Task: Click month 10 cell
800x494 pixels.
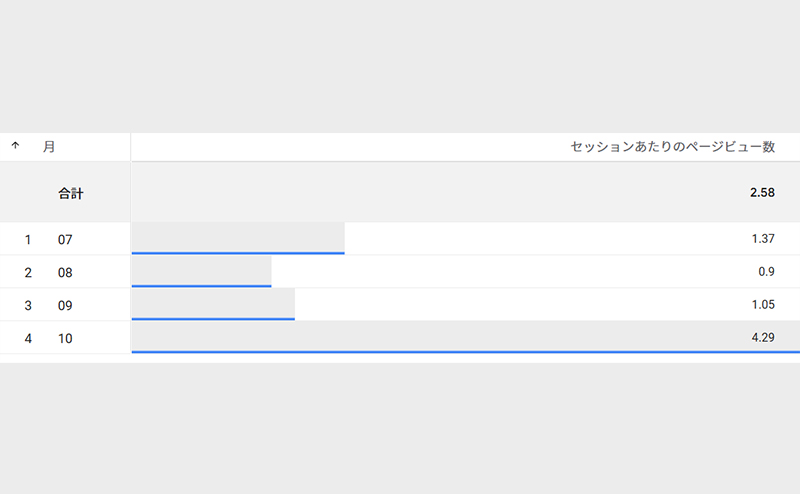Action: [x=65, y=339]
